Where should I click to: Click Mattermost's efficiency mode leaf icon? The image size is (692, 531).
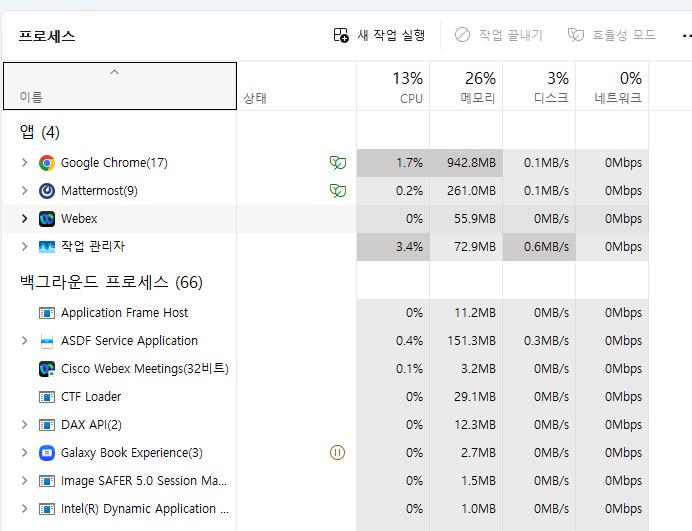pos(338,191)
